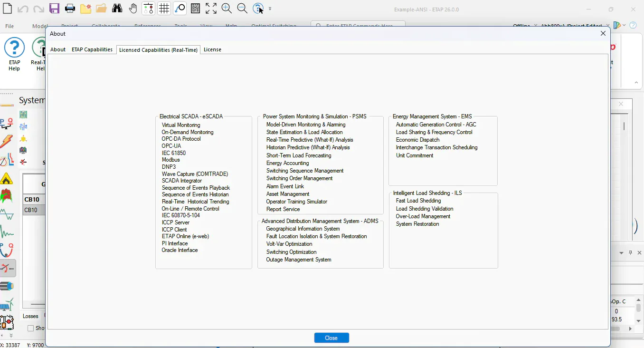Close the About dialog with the X button
The height and width of the screenshot is (348, 644).
pos(603,33)
